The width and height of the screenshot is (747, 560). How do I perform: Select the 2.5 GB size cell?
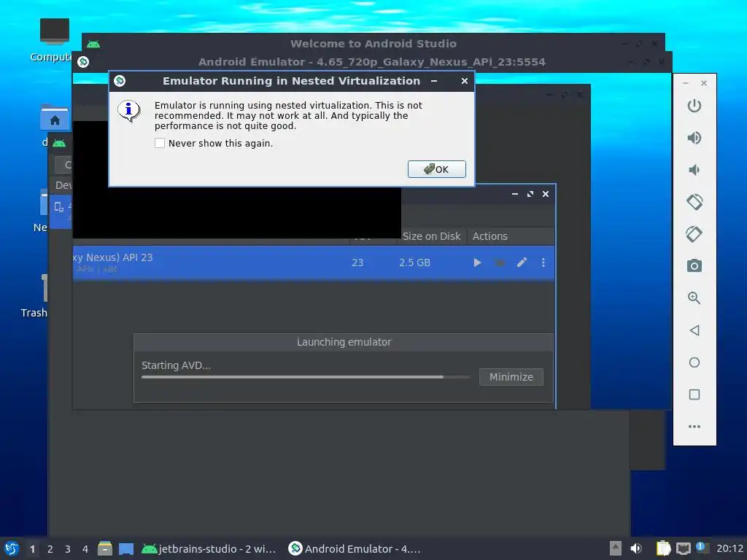tap(414, 262)
